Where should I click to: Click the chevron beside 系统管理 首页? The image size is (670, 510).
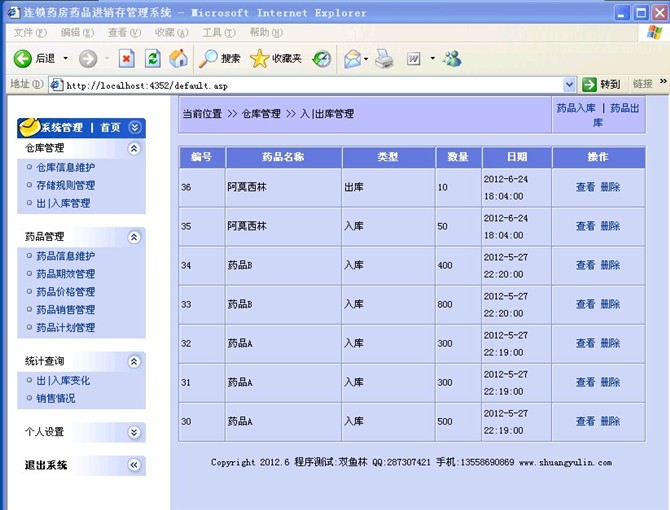pos(135,127)
